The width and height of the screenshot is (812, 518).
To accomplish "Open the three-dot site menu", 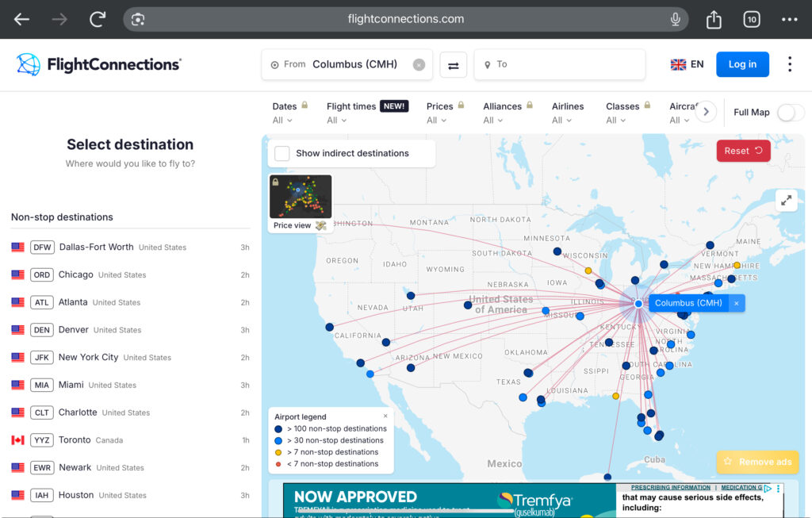I will [790, 64].
